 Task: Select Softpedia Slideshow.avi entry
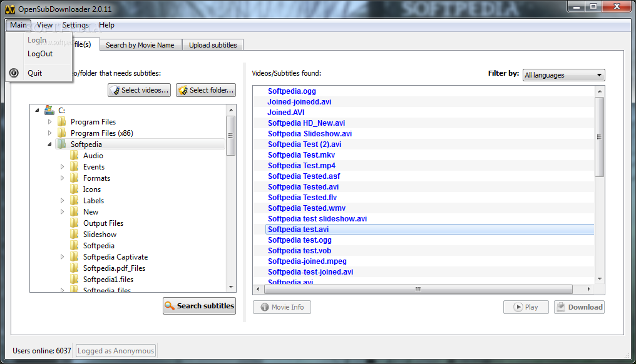coord(310,134)
